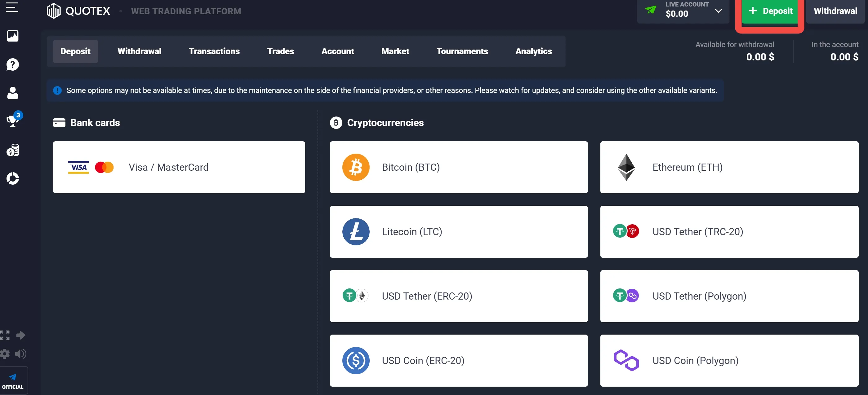The width and height of the screenshot is (868, 395).
Task: Click the MasterCard logo
Action: pyautogui.click(x=104, y=167)
